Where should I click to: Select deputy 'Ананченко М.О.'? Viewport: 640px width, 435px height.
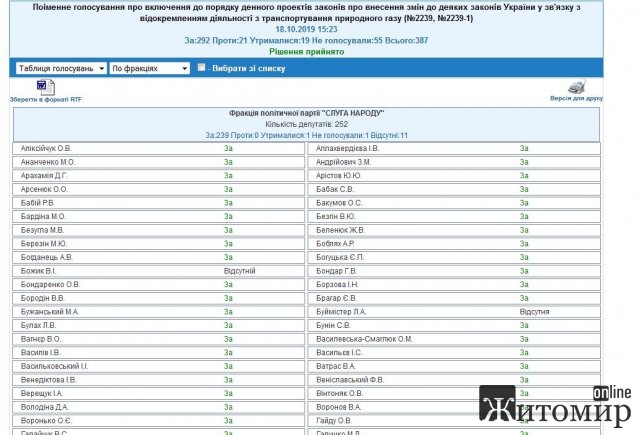click(48, 162)
